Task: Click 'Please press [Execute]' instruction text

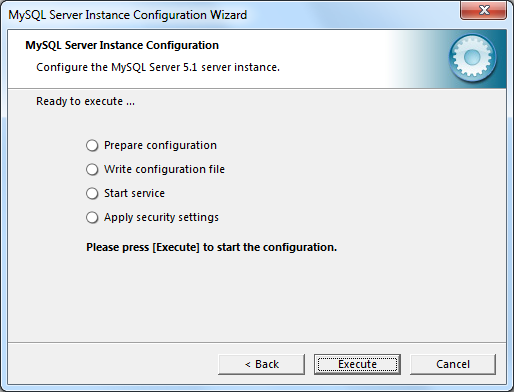Action: click(211, 247)
